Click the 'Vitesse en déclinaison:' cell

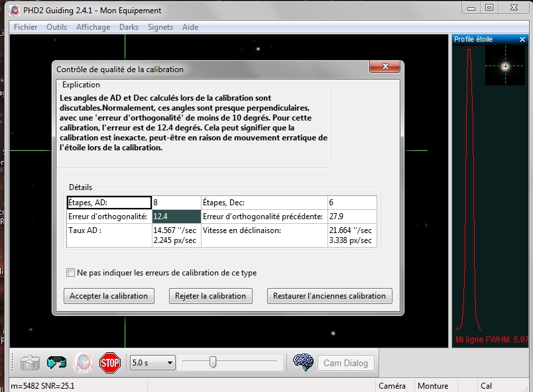265,235
